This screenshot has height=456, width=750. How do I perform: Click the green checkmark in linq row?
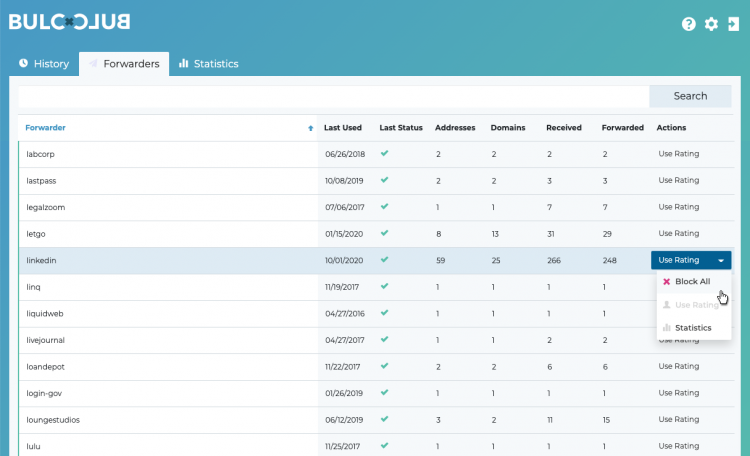coord(385,286)
